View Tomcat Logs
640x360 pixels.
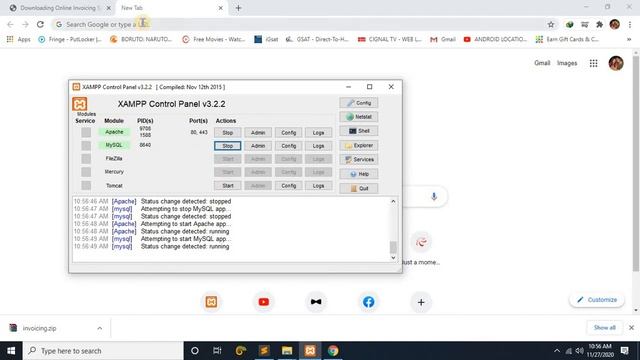point(318,186)
